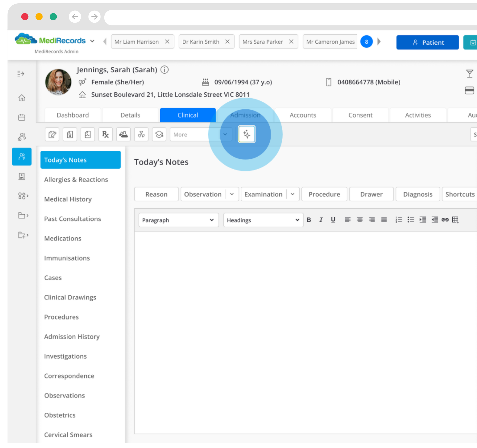
Task: Center align text in editor
Action: point(360,220)
